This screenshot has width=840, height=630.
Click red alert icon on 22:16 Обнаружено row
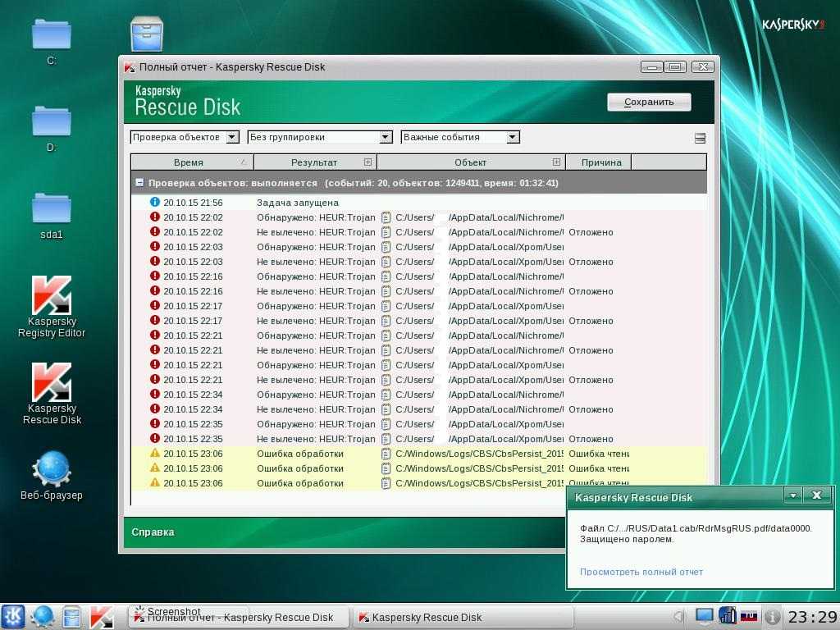[x=155, y=276]
